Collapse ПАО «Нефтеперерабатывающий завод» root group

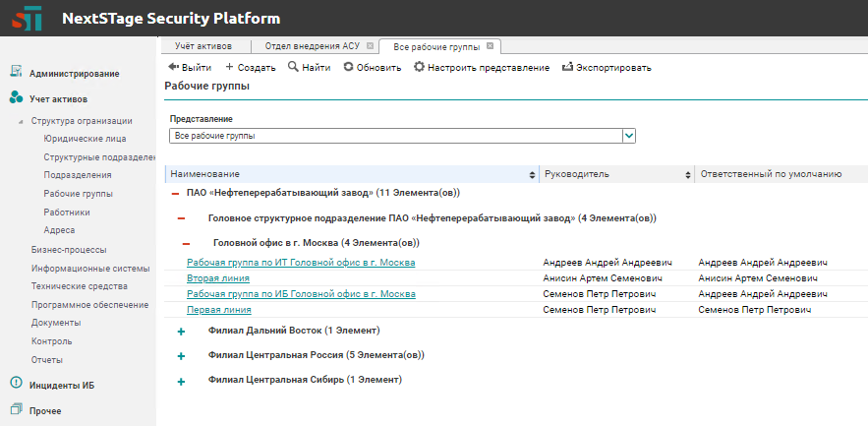coord(174,194)
